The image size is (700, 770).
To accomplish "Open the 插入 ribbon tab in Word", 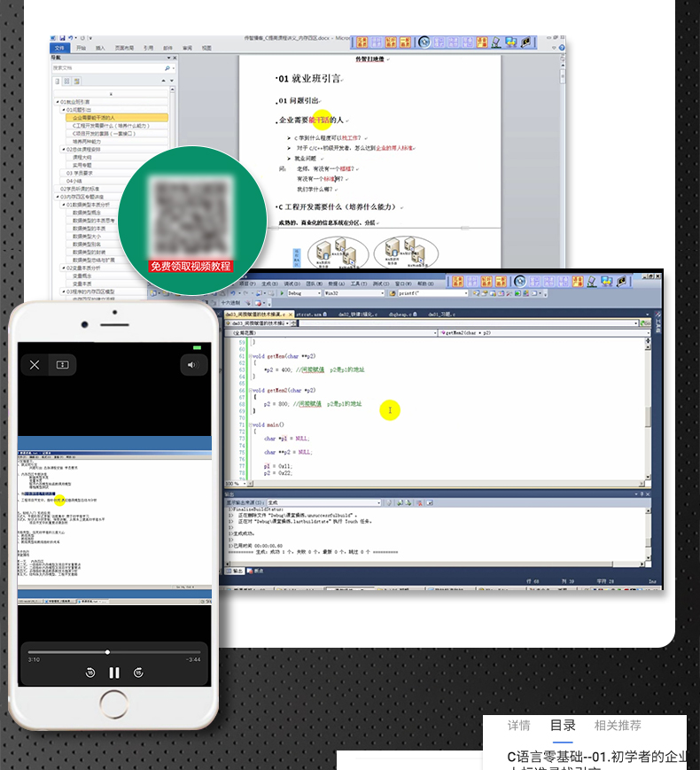I will [x=100, y=48].
